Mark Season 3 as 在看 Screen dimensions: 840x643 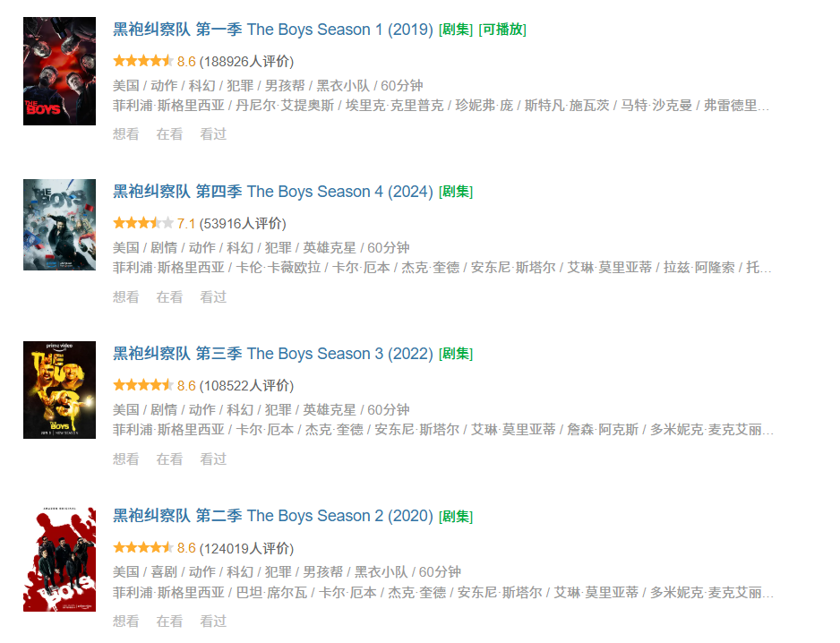(169, 459)
